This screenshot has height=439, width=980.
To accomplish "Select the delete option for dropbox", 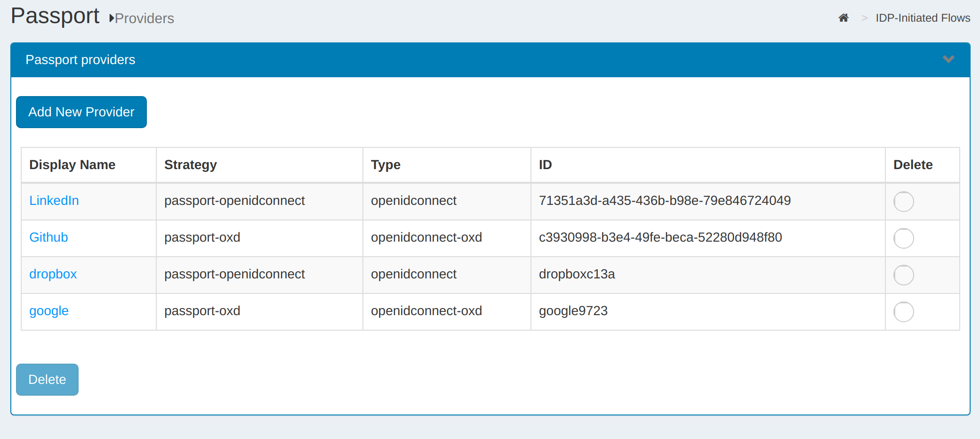I will pyautogui.click(x=903, y=275).
